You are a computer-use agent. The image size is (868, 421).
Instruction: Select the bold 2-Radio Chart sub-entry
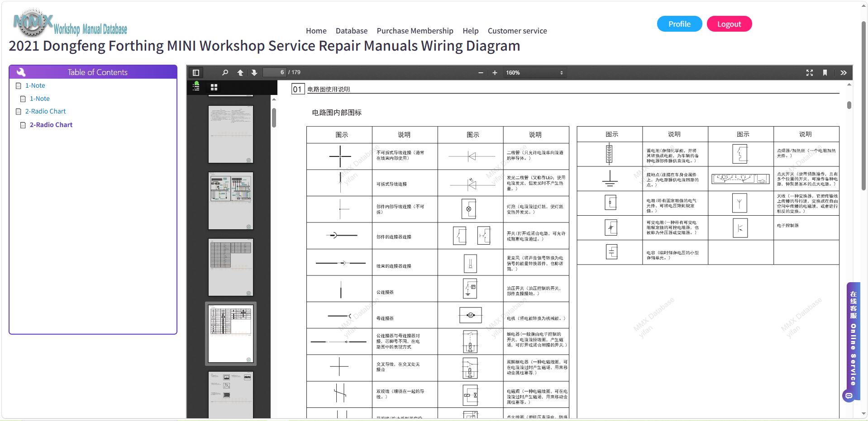click(51, 125)
